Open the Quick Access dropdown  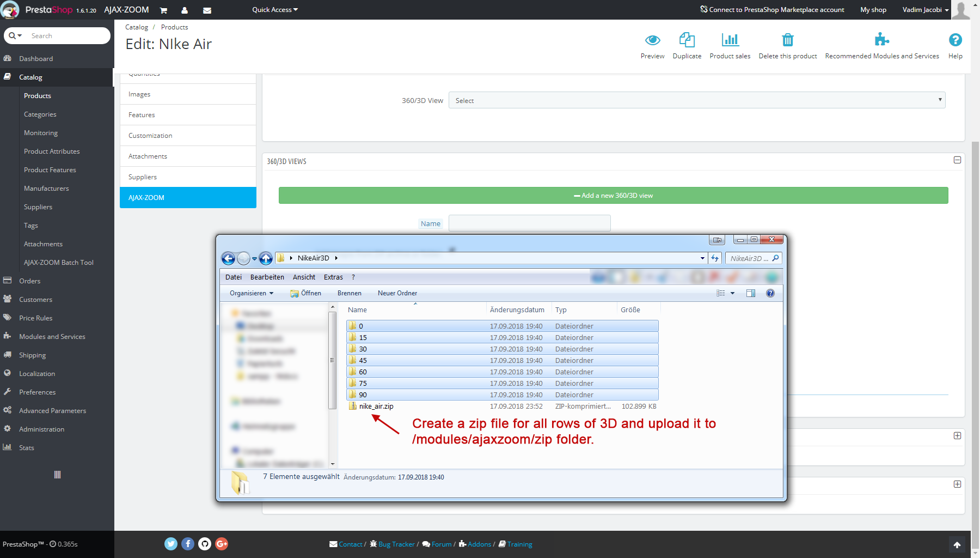[275, 10]
